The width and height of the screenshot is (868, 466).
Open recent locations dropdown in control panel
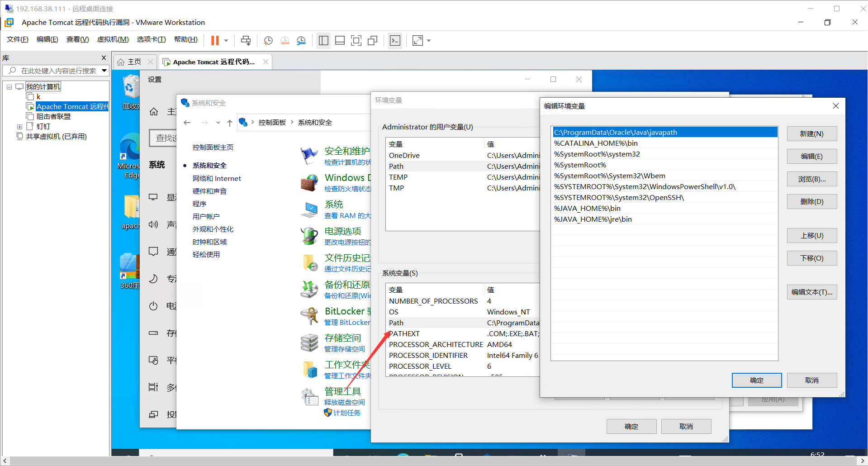[x=218, y=123]
